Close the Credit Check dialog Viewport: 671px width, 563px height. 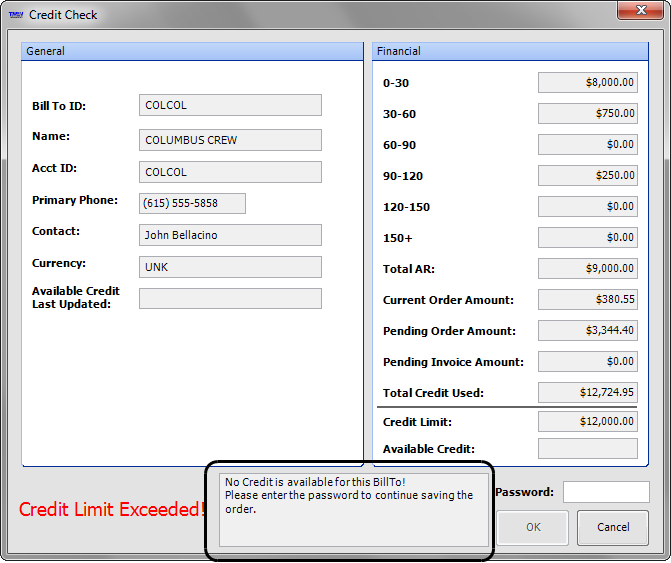640,10
